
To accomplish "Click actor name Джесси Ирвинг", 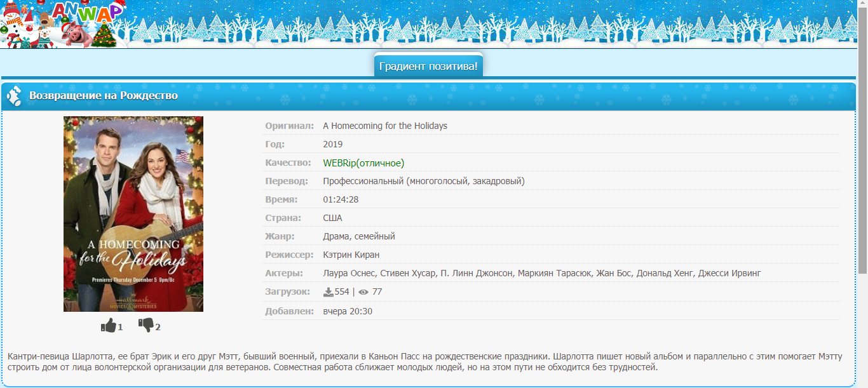I will click(729, 273).
